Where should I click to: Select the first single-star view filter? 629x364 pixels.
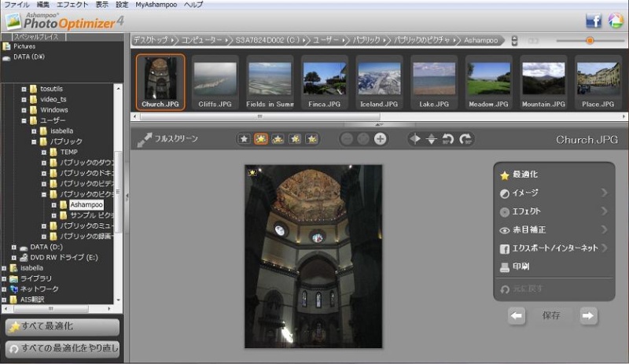pyautogui.click(x=245, y=139)
